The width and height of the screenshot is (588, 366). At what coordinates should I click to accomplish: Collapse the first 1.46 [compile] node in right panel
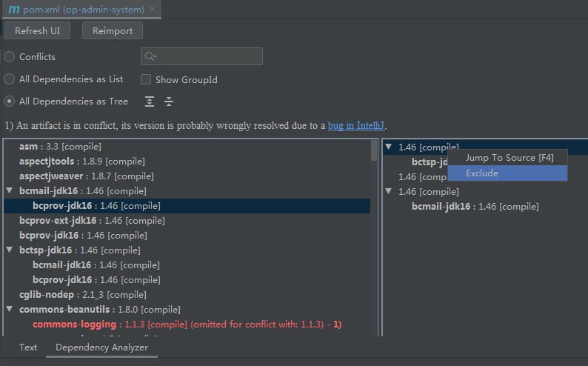(x=389, y=147)
